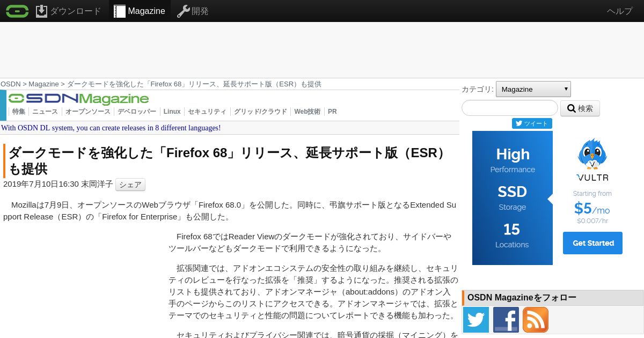Click the ツイート tweet button
The width and height of the screenshot is (644, 338).
[532, 123]
